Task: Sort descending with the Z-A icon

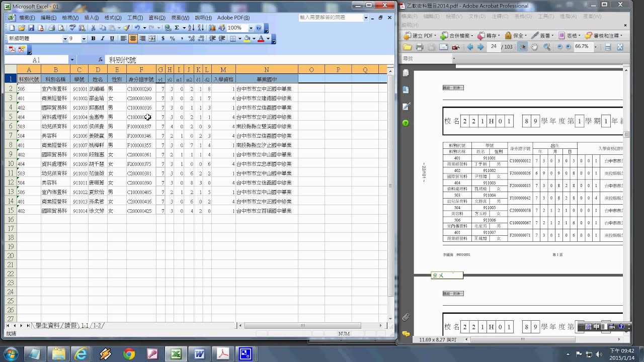Action: (x=201, y=28)
